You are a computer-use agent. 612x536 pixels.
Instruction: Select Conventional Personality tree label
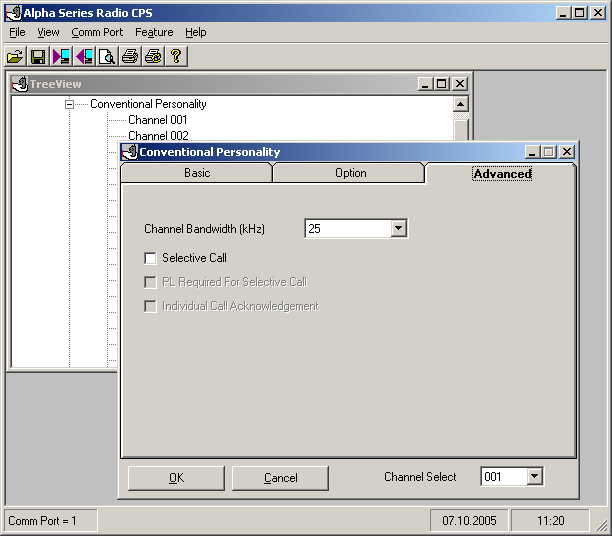[148, 104]
